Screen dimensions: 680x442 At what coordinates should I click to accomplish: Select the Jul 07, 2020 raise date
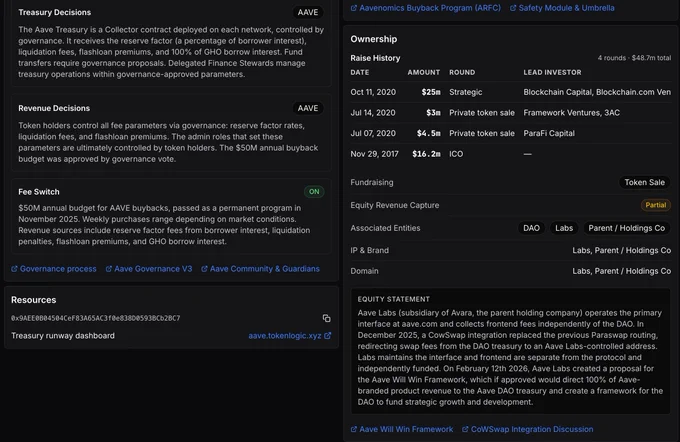373,134
